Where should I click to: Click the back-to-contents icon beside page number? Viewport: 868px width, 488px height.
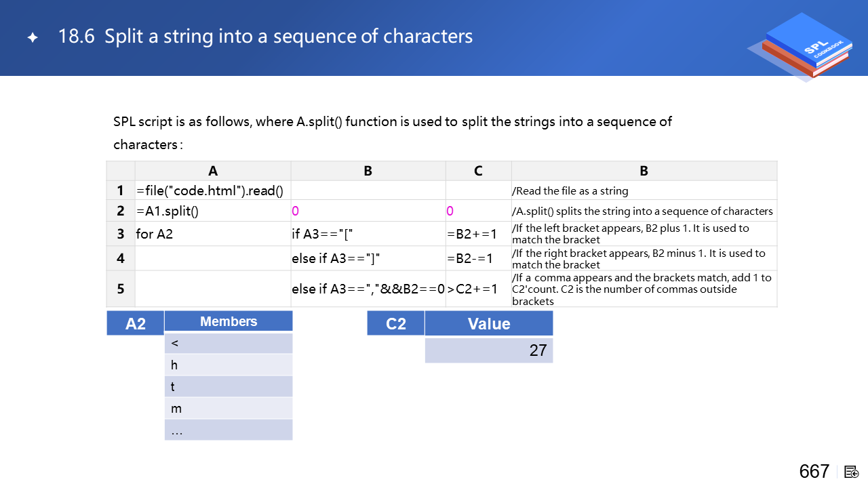[852, 472]
